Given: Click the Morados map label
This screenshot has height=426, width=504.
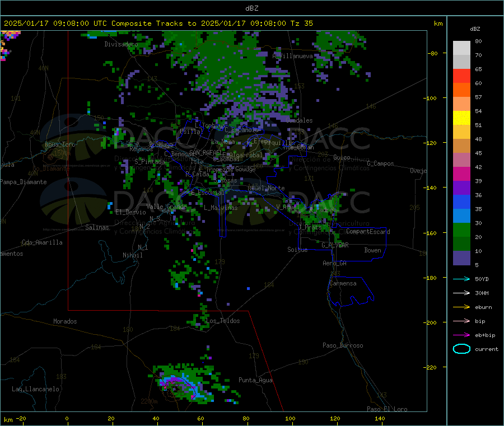Looking at the screenshot, I should tap(65, 321).
